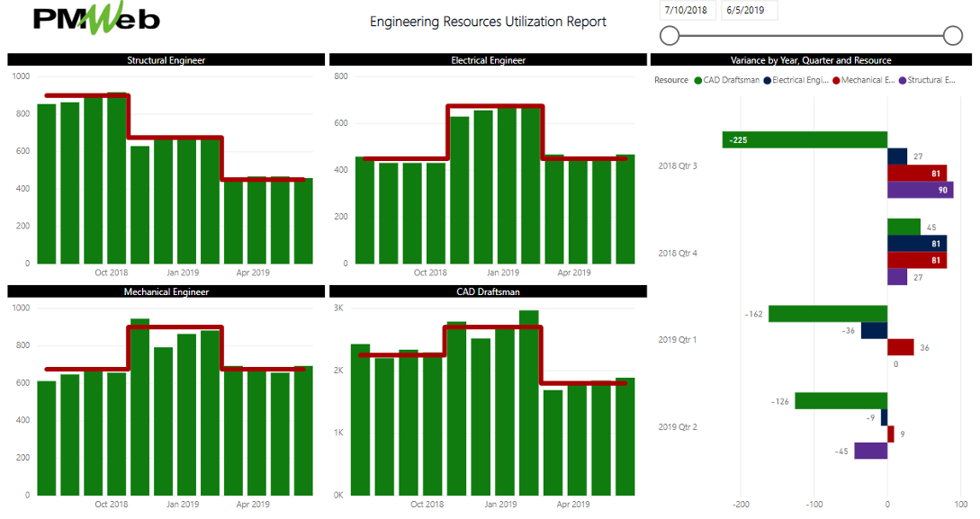Viewport: 980px width, 519px height.
Task: Click the 2018 Qtr 4 axis label
Action: pos(678,253)
